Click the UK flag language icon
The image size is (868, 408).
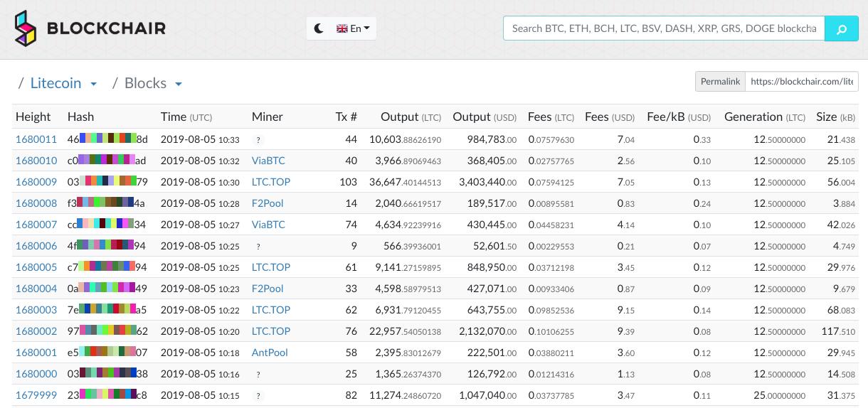[342, 28]
